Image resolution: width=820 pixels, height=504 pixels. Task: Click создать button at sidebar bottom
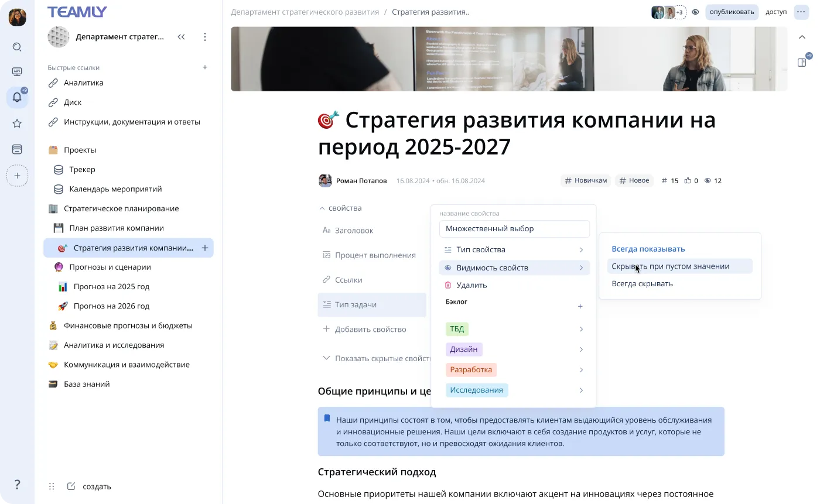coord(89,486)
